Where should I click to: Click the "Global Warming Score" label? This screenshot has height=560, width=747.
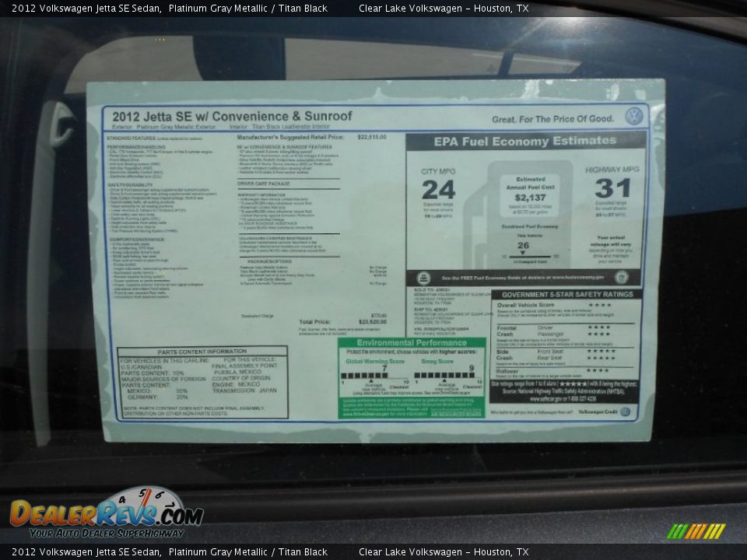pyautogui.click(x=375, y=362)
